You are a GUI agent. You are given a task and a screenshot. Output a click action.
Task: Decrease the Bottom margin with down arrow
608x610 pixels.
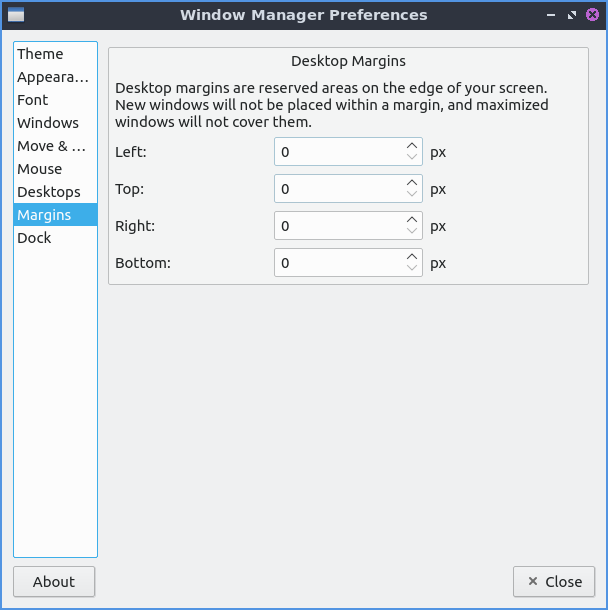tap(412, 269)
